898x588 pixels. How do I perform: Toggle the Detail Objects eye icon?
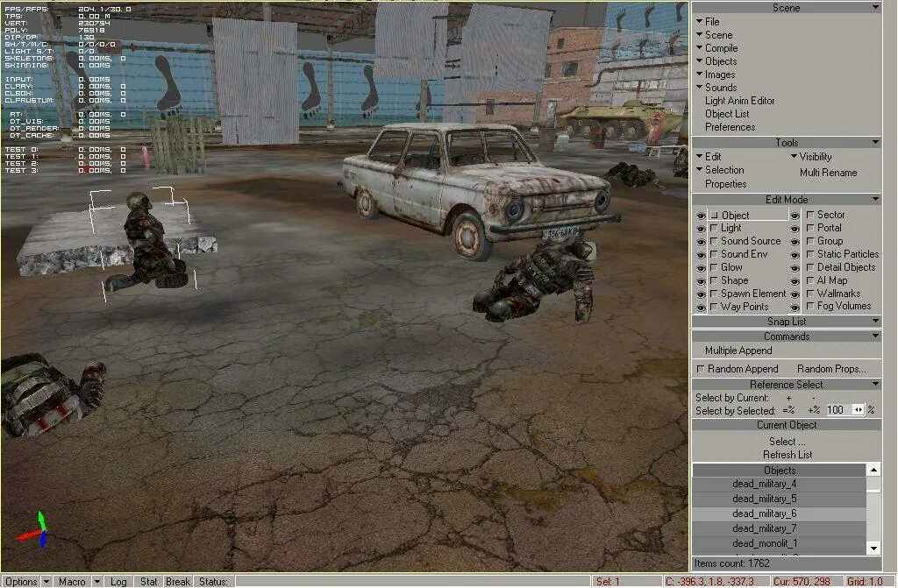pos(795,268)
